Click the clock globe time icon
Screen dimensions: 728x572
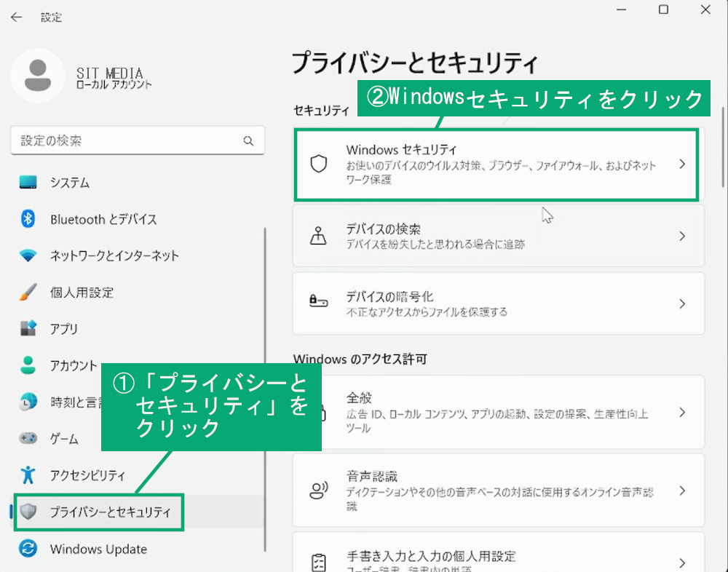pyautogui.click(x=28, y=402)
